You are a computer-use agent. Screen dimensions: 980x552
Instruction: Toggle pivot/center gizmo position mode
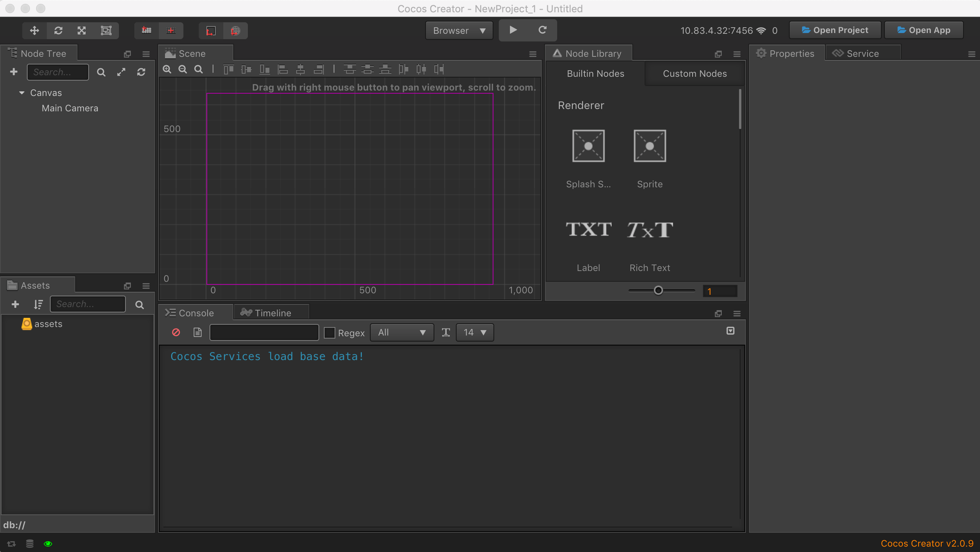click(x=147, y=31)
